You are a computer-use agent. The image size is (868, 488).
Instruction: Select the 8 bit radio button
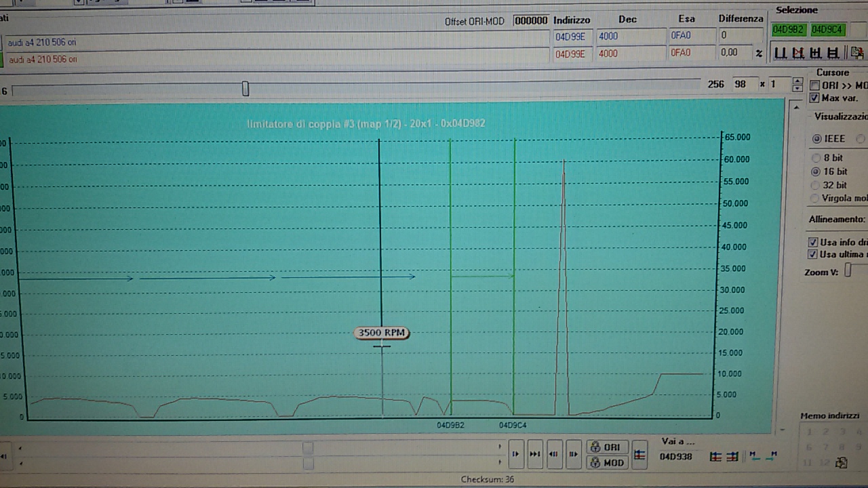click(816, 158)
